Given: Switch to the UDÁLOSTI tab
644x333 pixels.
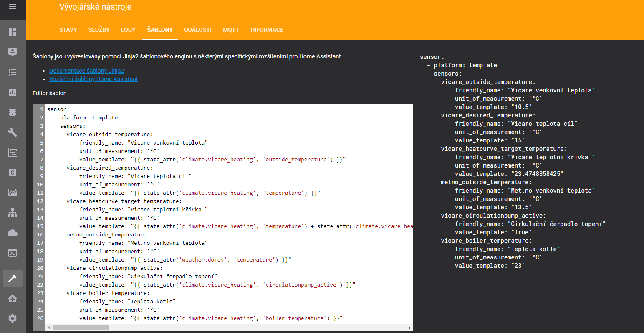Looking at the screenshot, I should [x=198, y=30].
